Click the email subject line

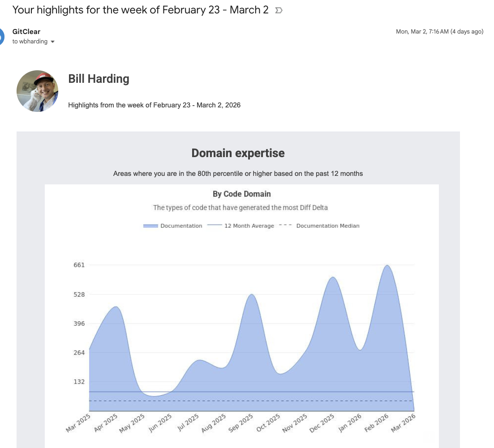[x=140, y=10]
